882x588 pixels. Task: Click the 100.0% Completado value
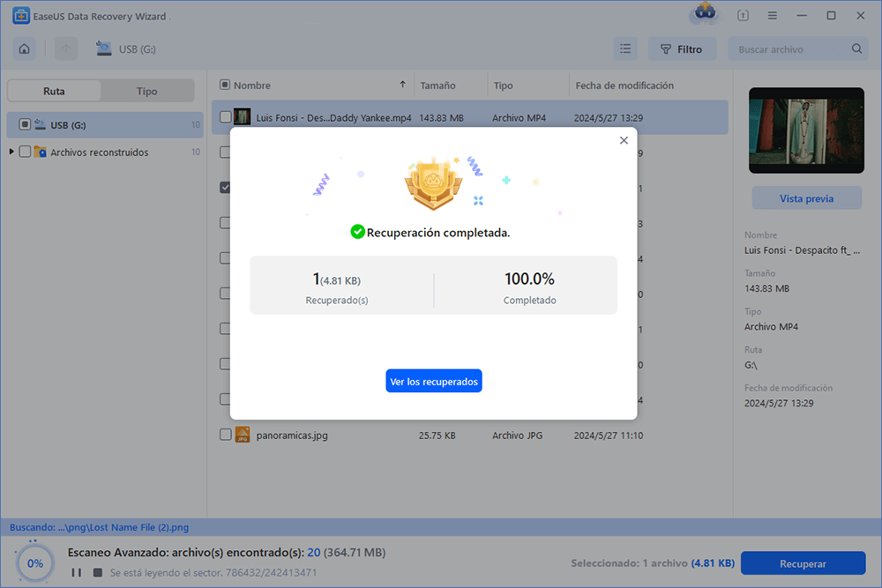pos(529,279)
